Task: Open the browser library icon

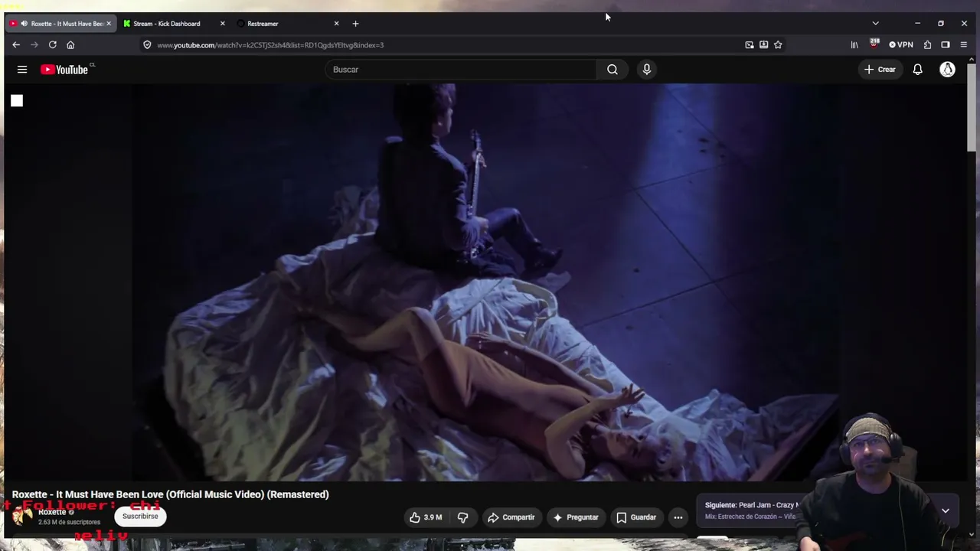Action: click(854, 45)
